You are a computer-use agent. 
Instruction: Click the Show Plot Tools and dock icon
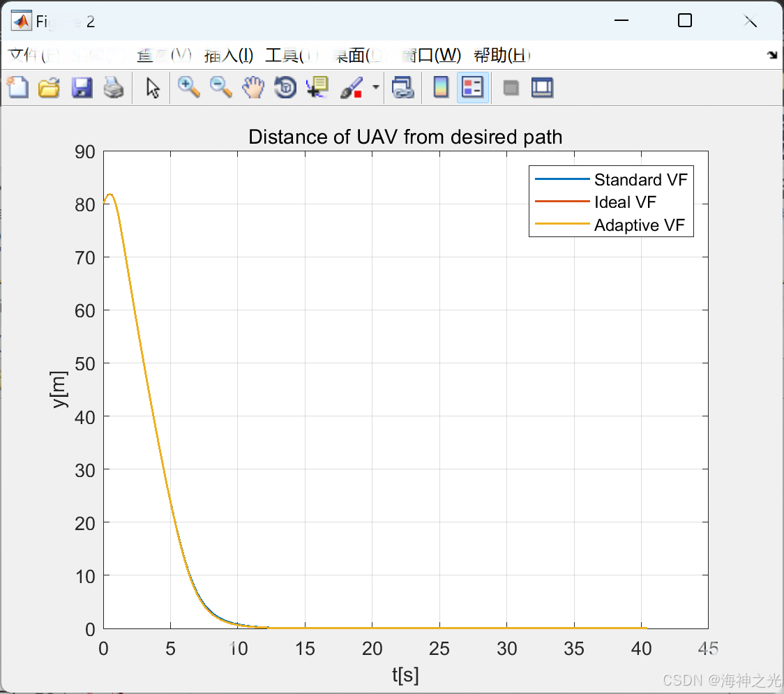tap(542, 87)
